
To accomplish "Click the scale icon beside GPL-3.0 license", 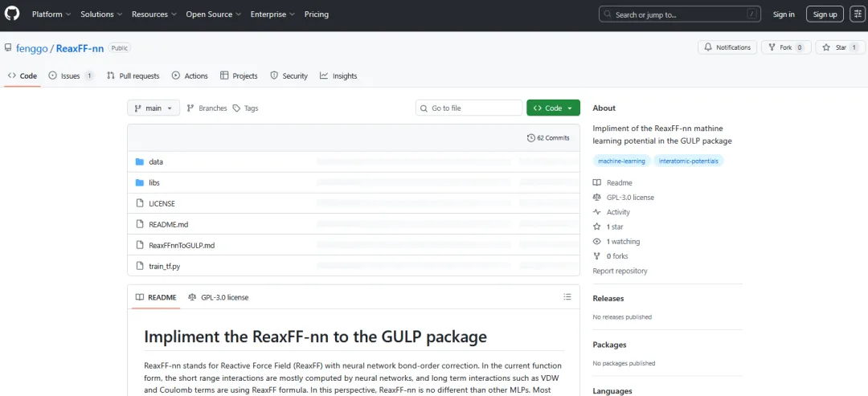I will point(596,198).
